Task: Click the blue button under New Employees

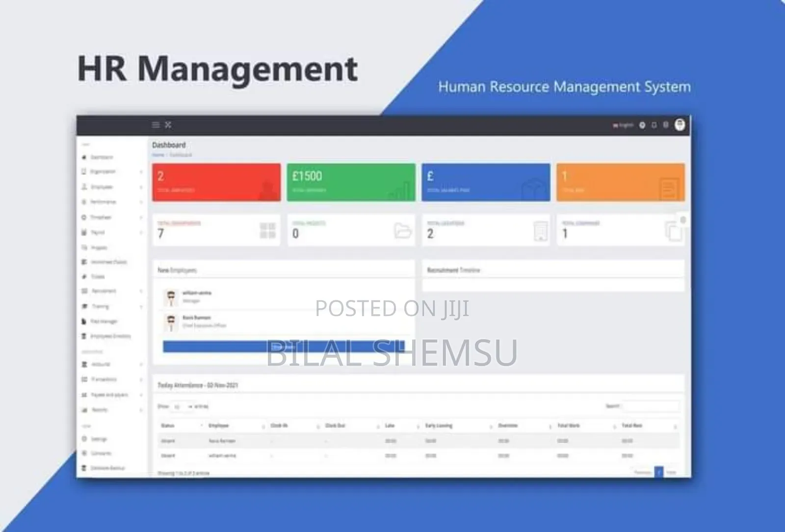Action: (284, 347)
